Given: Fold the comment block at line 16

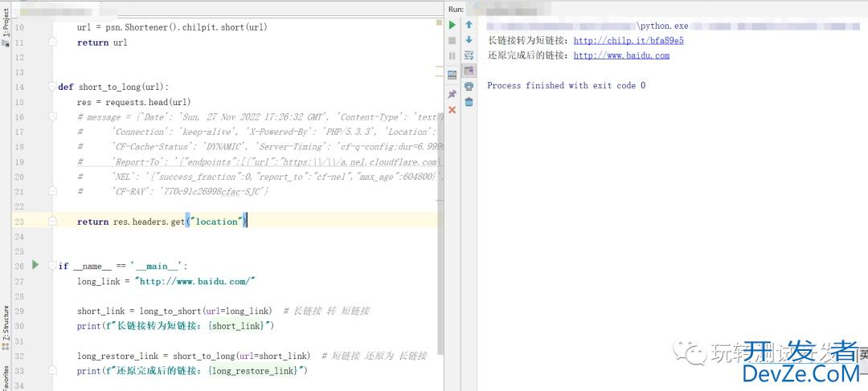Looking at the screenshot, I should 54,117.
